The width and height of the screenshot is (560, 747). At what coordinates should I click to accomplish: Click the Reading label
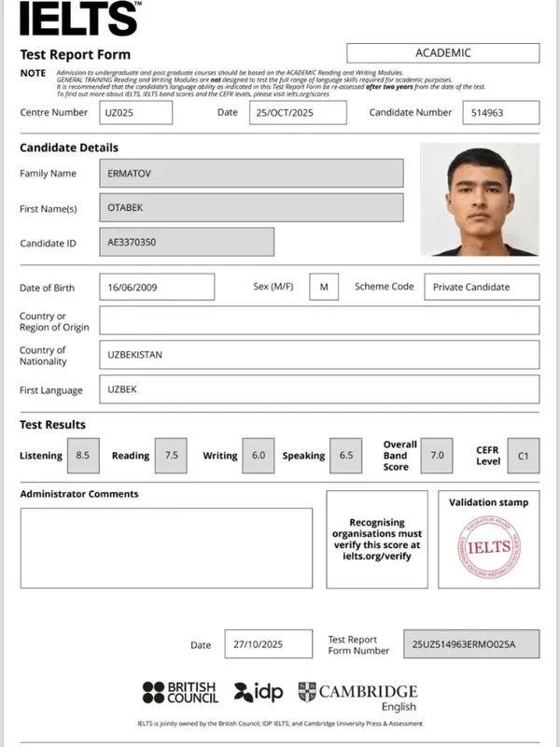coord(131,456)
